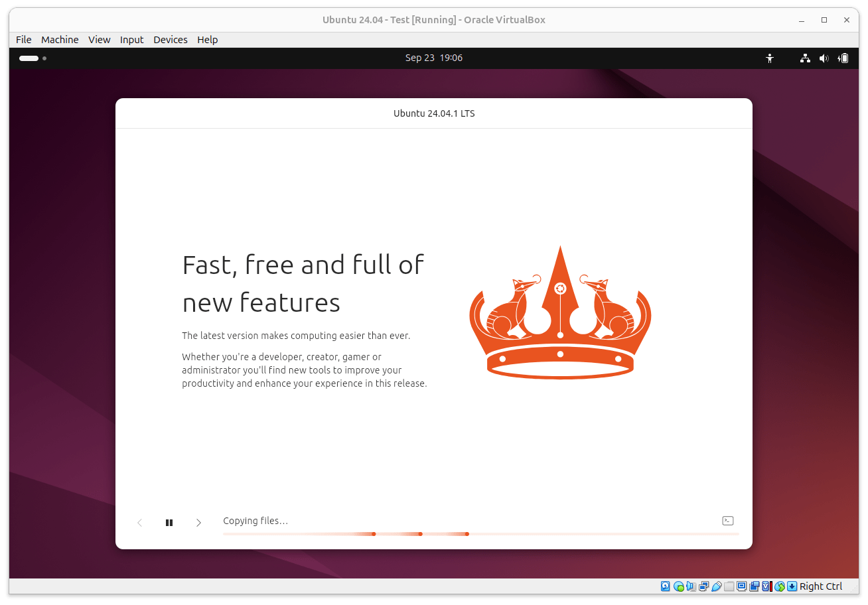
Task: Open the installer log terminal icon
Action: pos(728,521)
